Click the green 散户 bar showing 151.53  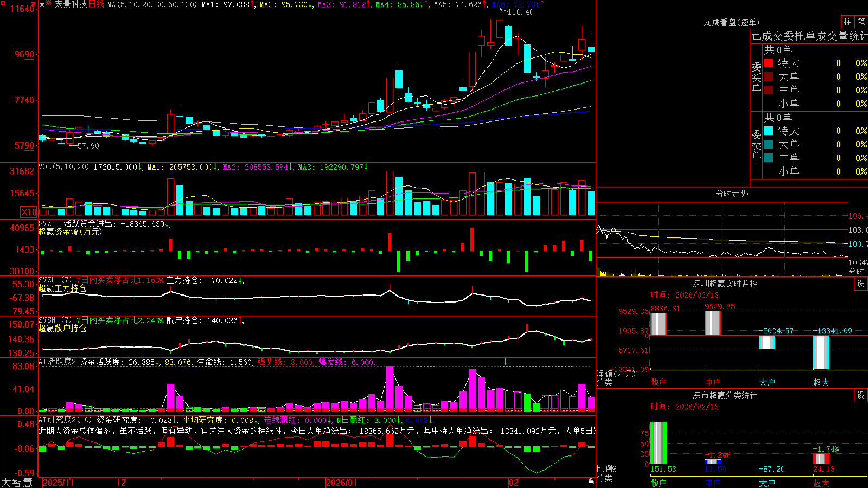click(658, 442)
